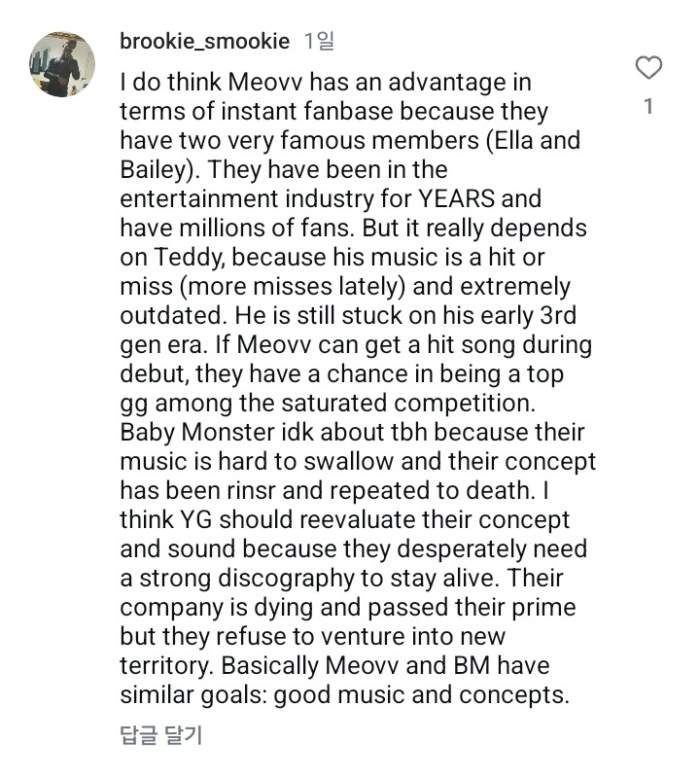Image resolution: width=700 pixels, height=777 pixels.
Task: Click the 답글 달기 reply link
Action: tap(160, 735)
